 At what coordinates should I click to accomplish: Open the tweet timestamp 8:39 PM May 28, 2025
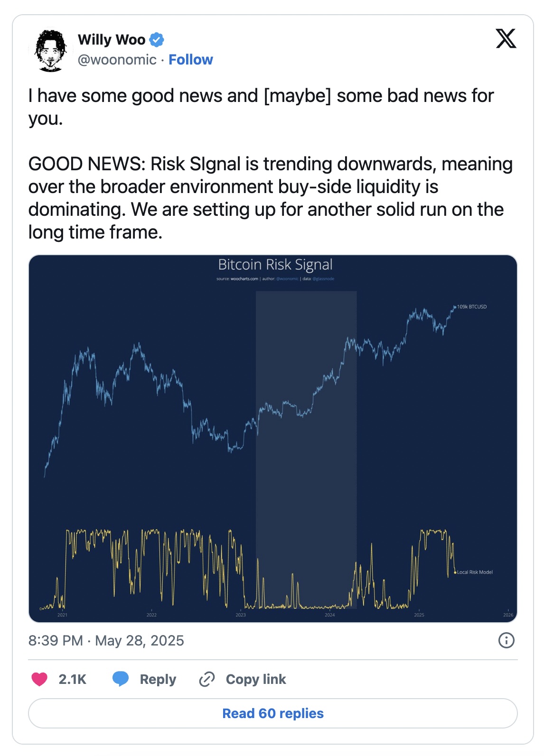(106, 641)
